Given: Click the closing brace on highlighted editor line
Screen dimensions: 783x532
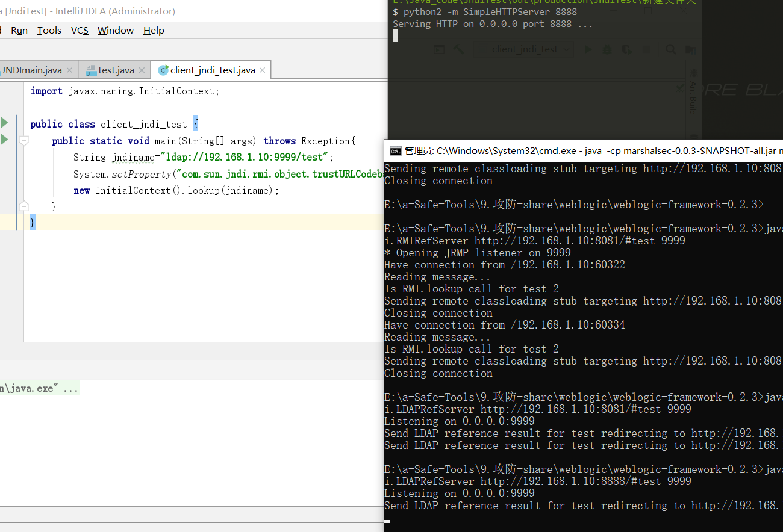Looking at the screenshot, I should point(33,223).
